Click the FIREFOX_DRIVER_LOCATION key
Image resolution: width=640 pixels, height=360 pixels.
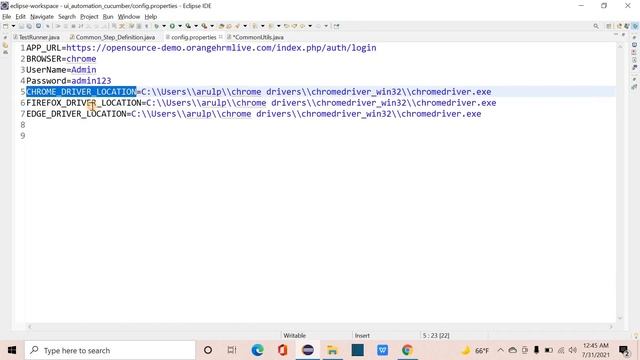(84, 103)
